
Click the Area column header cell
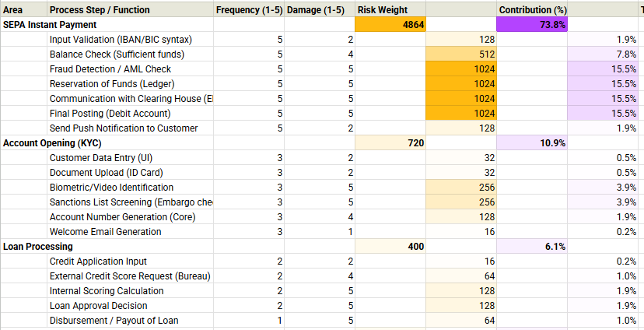[x=13, y=10]
